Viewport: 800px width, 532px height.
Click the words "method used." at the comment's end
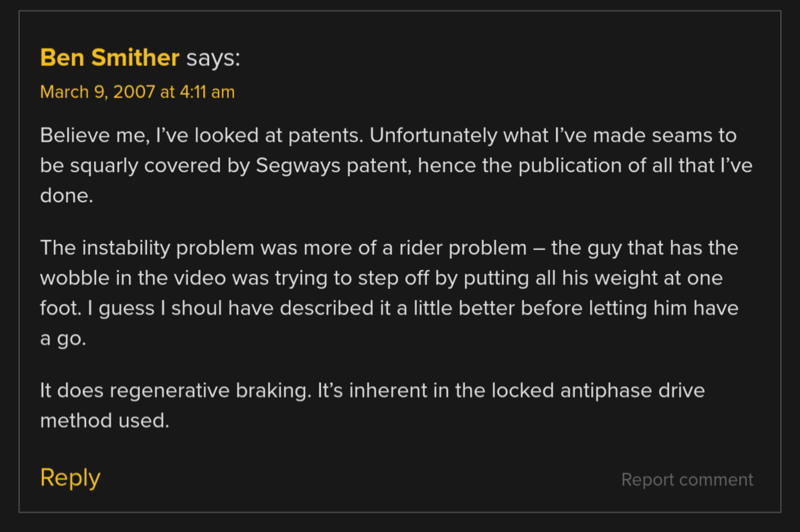[x=105, y=421]
